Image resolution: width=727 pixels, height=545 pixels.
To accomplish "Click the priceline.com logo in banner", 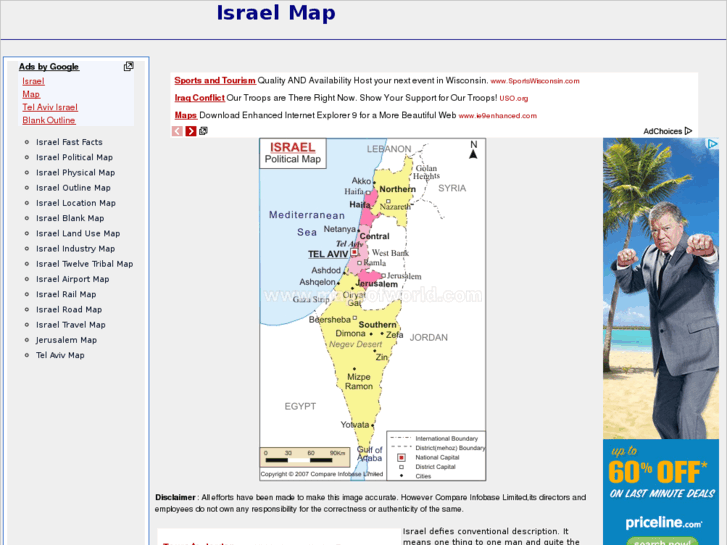I will 663,523.
